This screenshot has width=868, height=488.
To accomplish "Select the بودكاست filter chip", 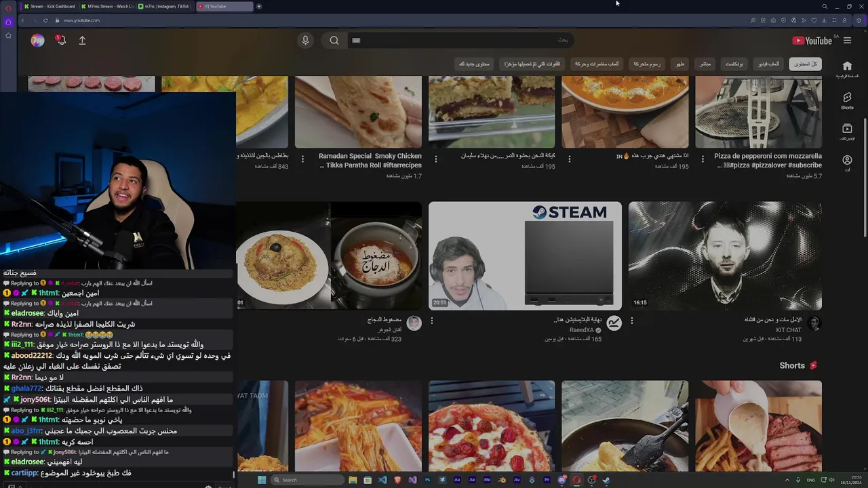I will [x=734, y=64].
